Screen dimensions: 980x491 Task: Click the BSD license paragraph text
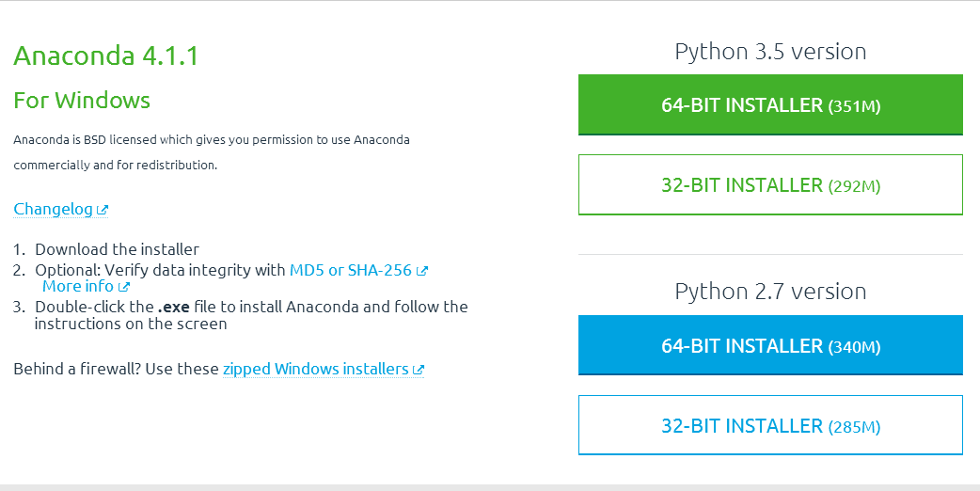pyautogui.click(x=212, y=152)
